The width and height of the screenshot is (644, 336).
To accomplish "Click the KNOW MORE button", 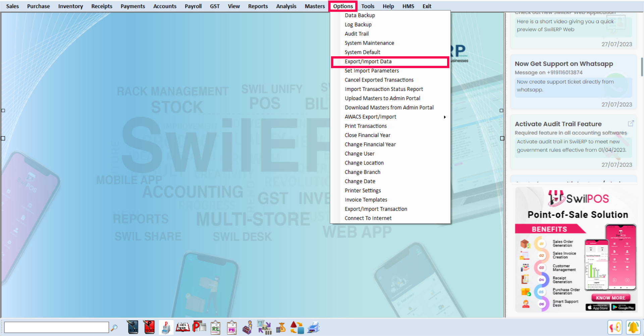I will [x=610, y=298].
